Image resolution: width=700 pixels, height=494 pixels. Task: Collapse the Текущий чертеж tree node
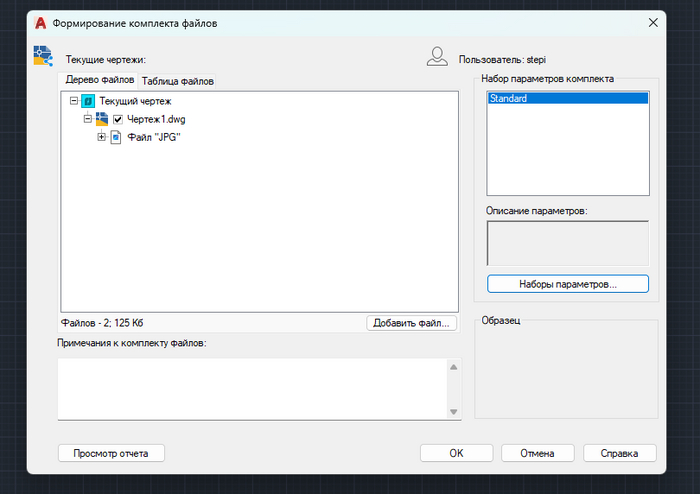coord(74,101)
